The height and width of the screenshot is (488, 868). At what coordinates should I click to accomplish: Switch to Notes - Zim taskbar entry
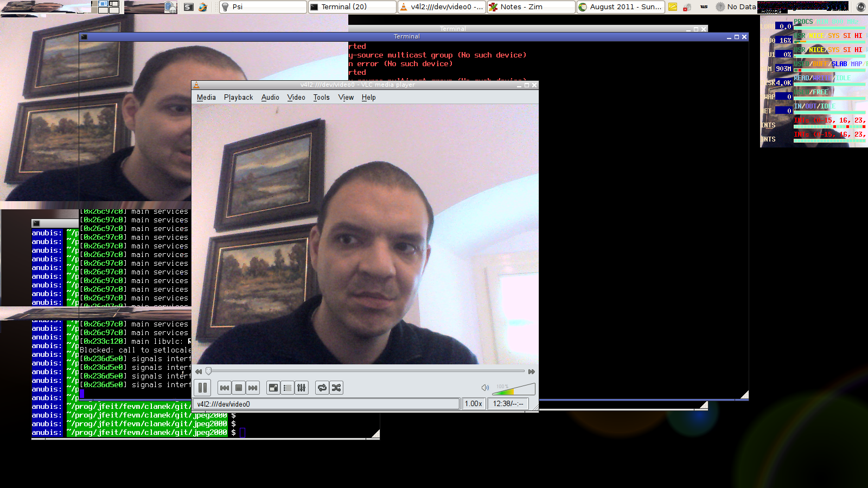531,7
